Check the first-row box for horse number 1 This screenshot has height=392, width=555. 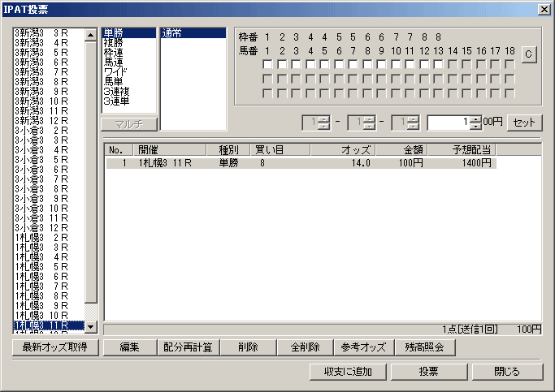tap(278, 64)
